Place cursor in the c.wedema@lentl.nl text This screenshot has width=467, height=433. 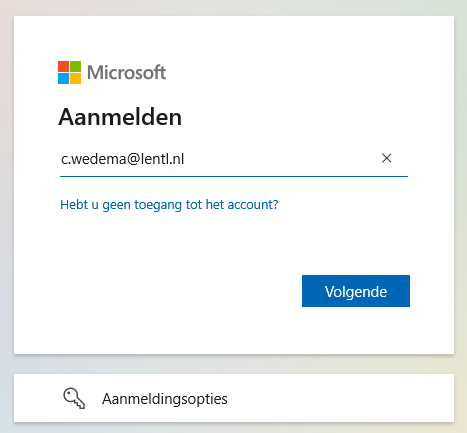click(122, 159)
